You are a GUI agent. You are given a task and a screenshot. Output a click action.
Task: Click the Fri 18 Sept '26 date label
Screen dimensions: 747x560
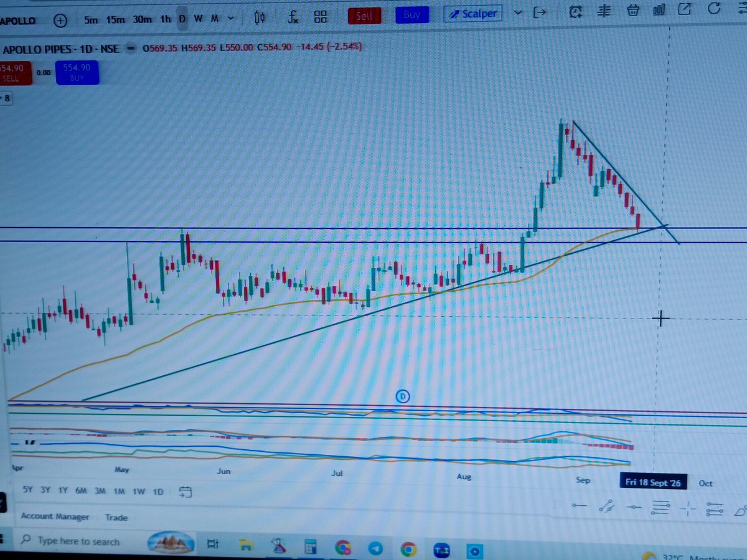[x=652, y=482]
